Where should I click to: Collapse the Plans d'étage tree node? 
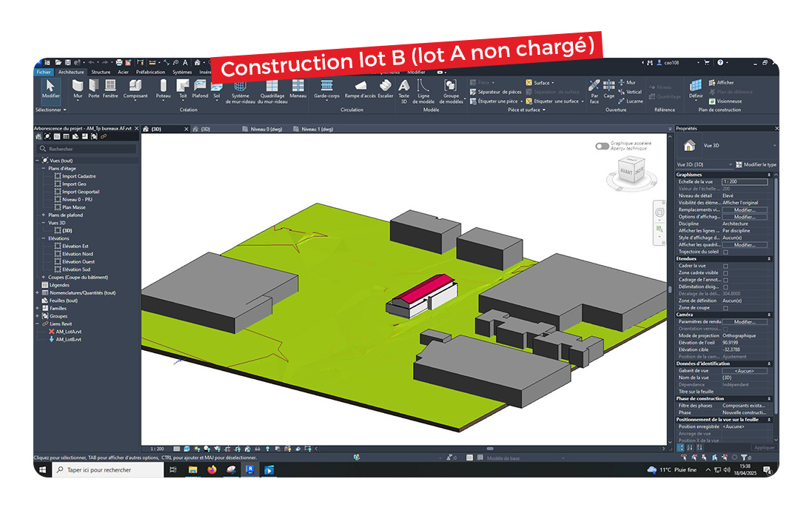tap(44, 168)
